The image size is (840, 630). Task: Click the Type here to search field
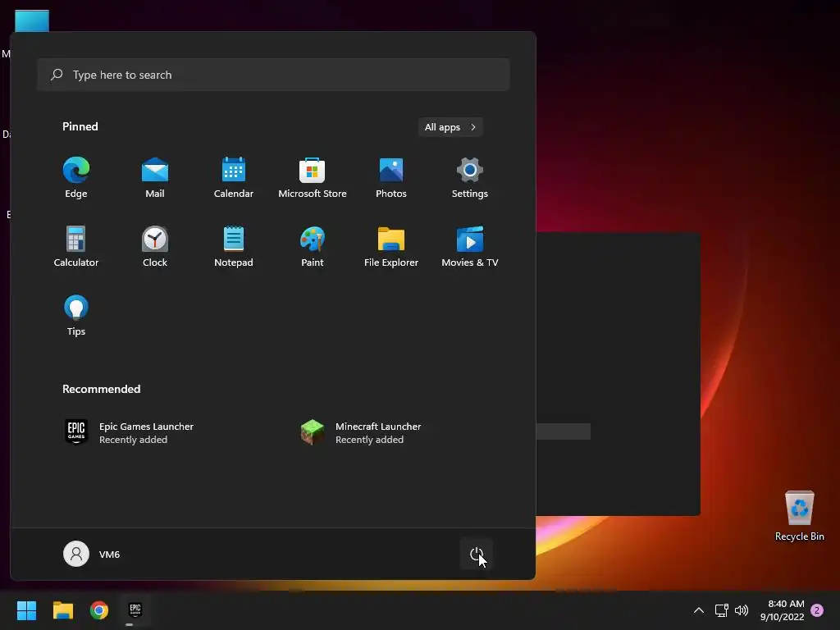coord(273,75)
